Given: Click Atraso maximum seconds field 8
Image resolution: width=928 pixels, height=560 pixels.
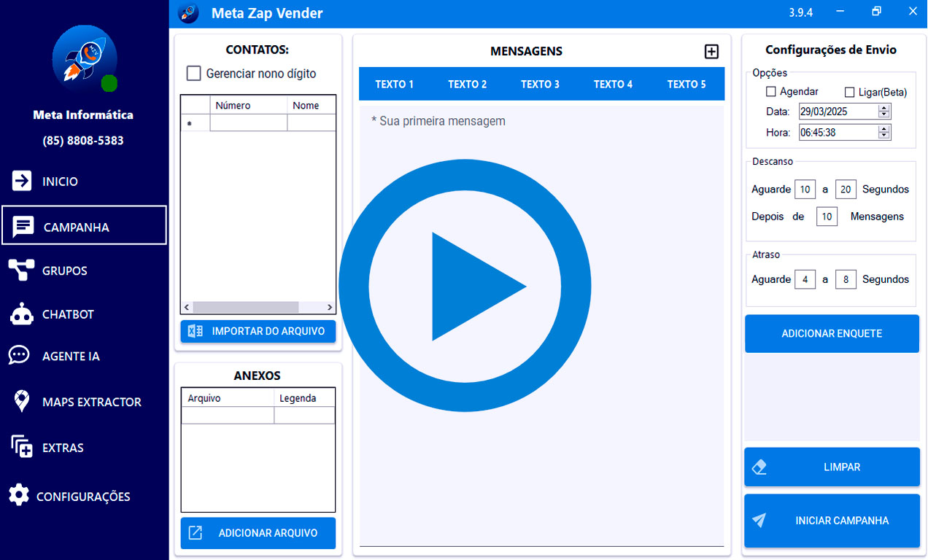Looking at the screenshot, I should (x=846, y=279).
